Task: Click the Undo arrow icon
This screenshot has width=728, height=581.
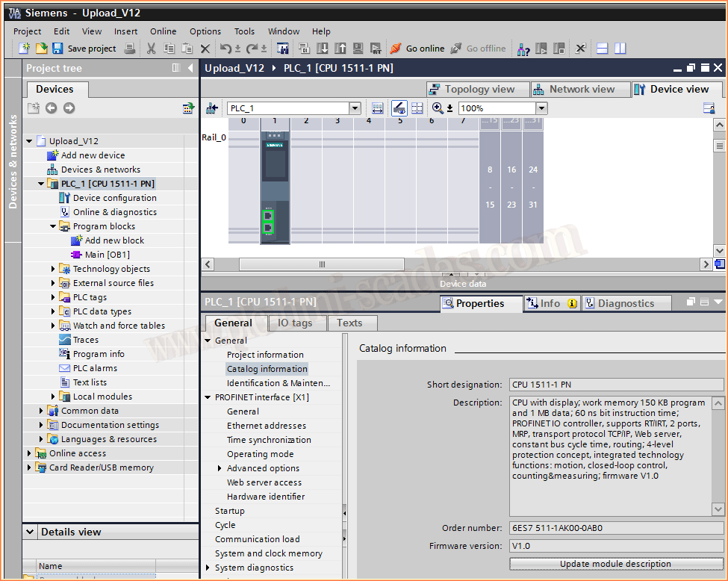Action: [225, 49]
